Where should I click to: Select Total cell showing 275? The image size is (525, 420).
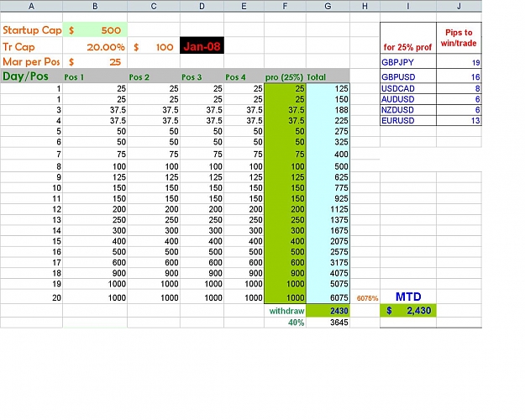tap(328, 131)
